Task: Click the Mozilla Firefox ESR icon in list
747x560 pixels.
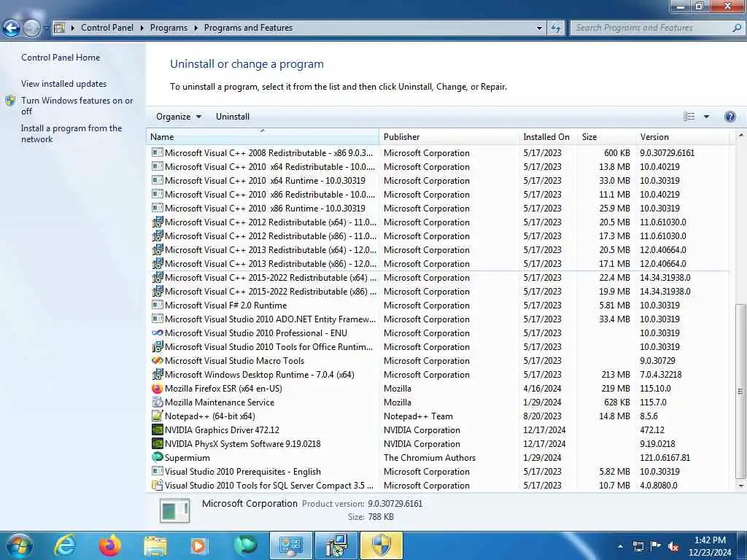Action: coord(158,389)
